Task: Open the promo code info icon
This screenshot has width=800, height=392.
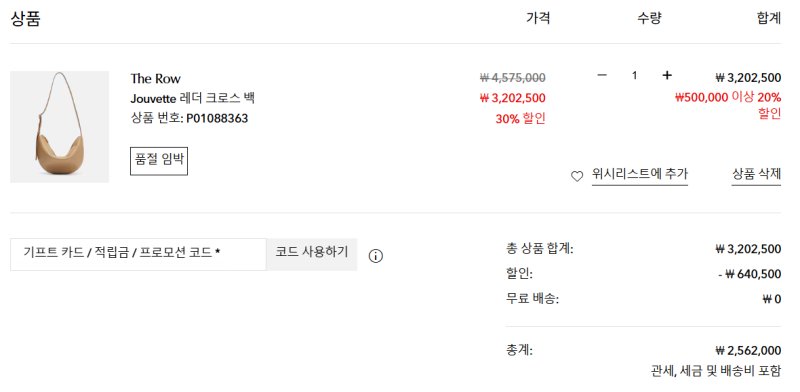Action: [x=376, y=256]
